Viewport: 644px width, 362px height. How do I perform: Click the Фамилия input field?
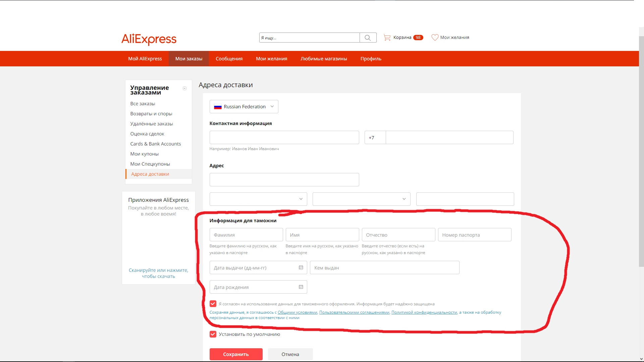[x=246, y=235]
